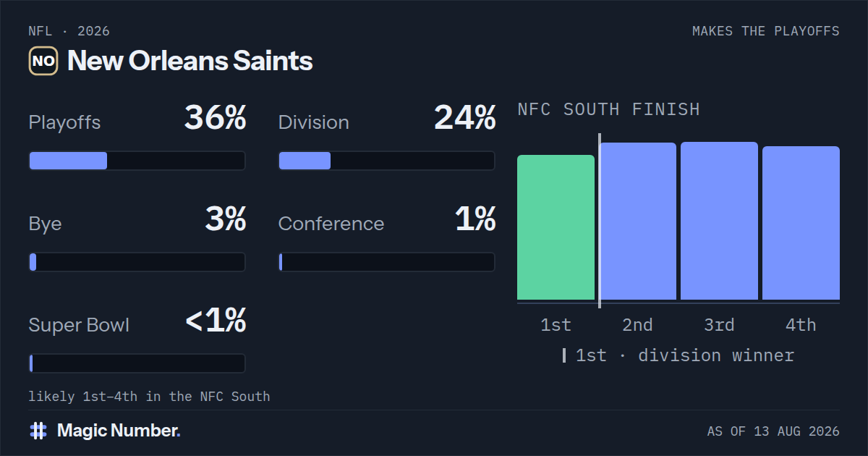This screenshot has height=456, width=868.
Task: Click the MAKES THE PLAYOFFS label
Action: (766, 31)
